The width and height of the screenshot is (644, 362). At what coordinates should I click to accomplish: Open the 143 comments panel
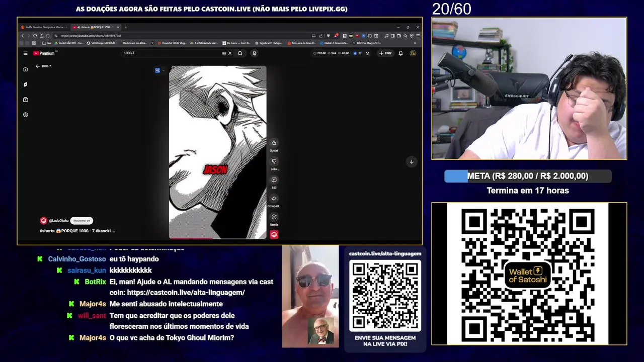(274, 180)
